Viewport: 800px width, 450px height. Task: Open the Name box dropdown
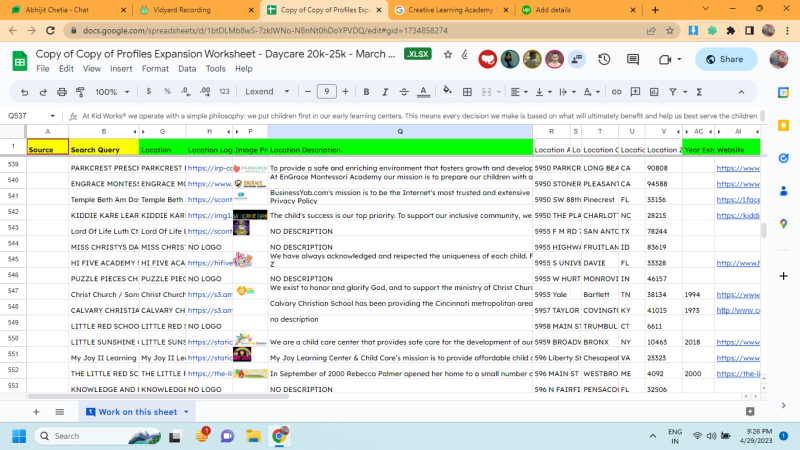(x=53, y=116)
